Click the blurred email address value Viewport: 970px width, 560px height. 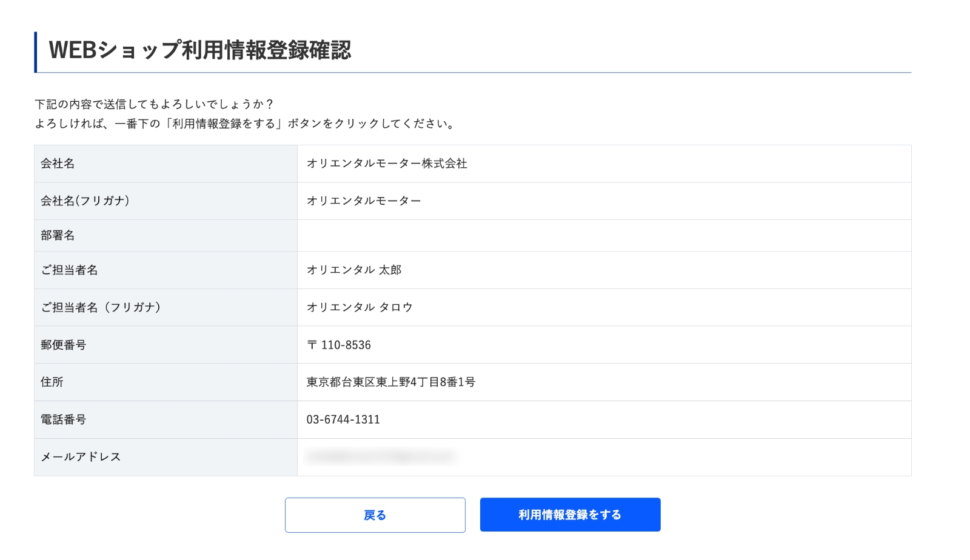[x=381, y=456]
